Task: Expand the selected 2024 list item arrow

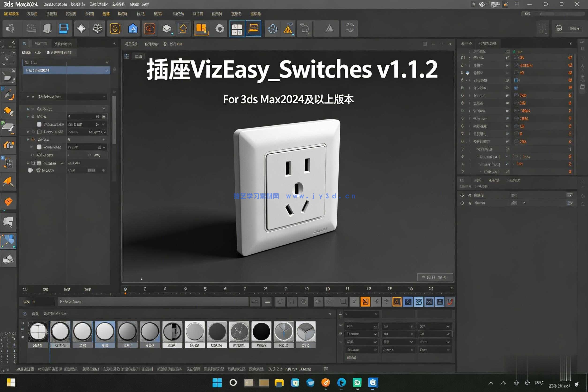Action: (x=107, y=71)
